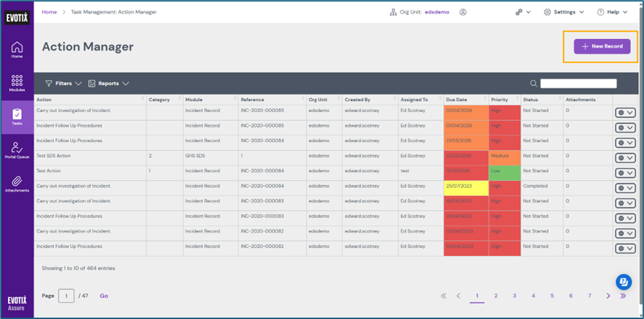Click the user profile icon
The width and height of the screenshot is (644, 319).
point(463,12)
